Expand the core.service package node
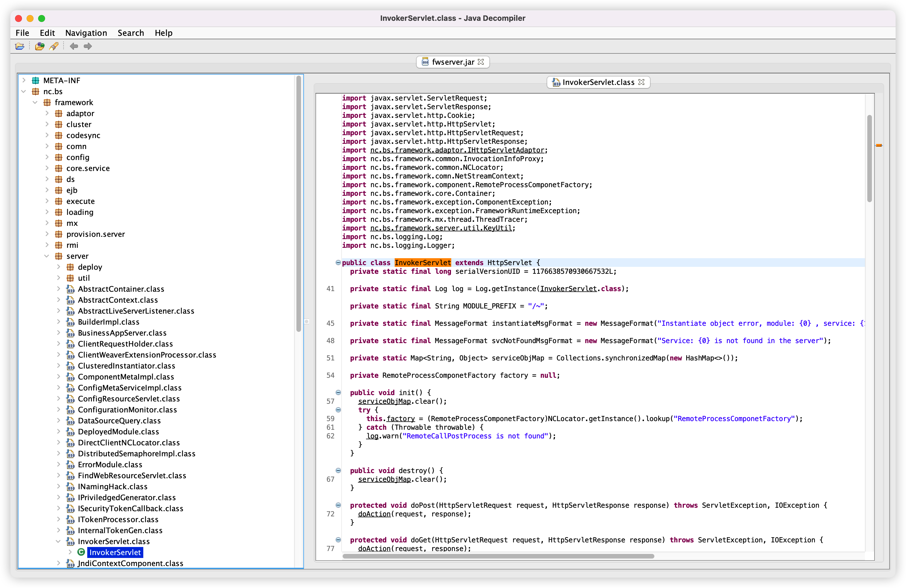 tap(47, 168)
